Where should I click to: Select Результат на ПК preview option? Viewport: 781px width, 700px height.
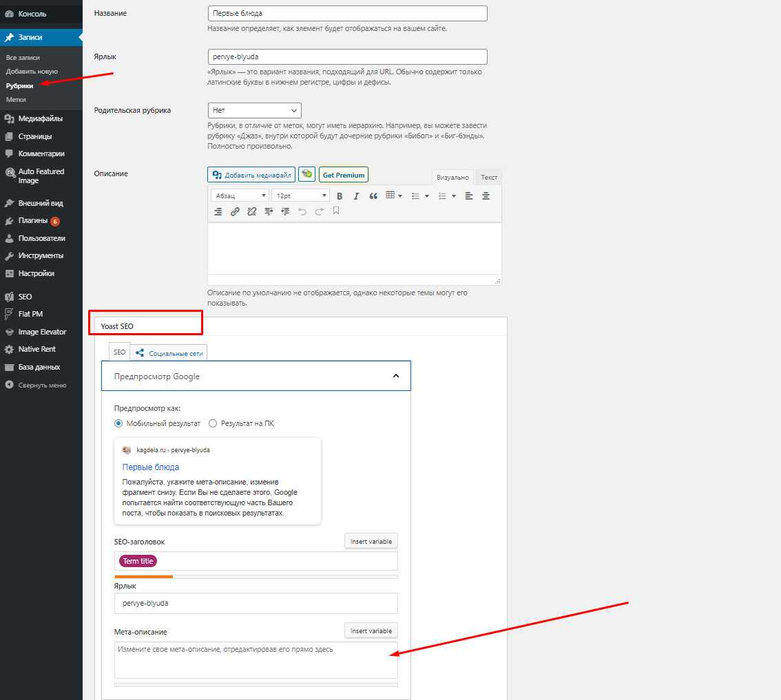(x=213, y=423)
